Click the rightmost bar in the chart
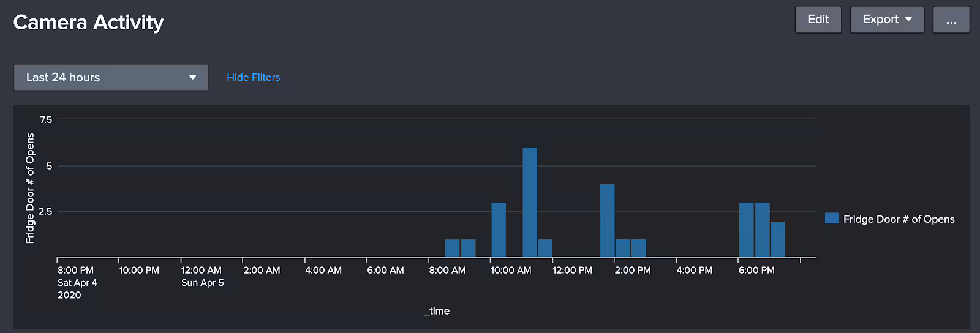The height and width of the screenshot is (333, 980). [x=777, y=239]
